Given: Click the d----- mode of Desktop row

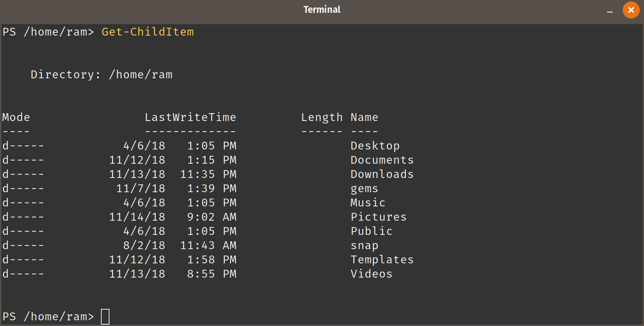Looking at the screenshot, I should click(23, 146).
